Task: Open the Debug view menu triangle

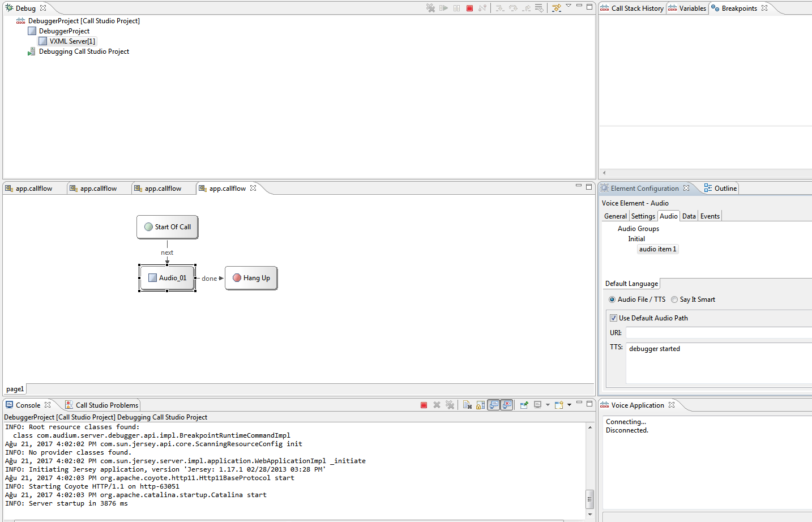Action: pos(569,6)
